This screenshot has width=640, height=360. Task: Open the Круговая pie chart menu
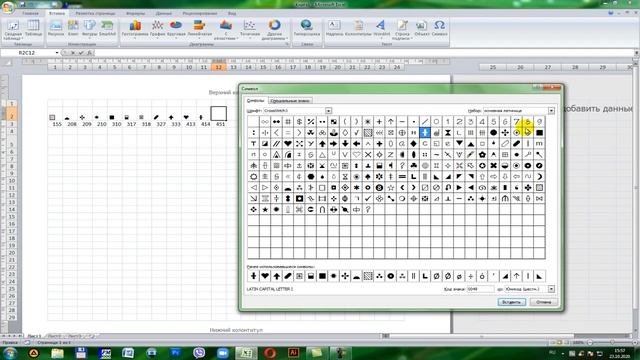click(176, 29)
